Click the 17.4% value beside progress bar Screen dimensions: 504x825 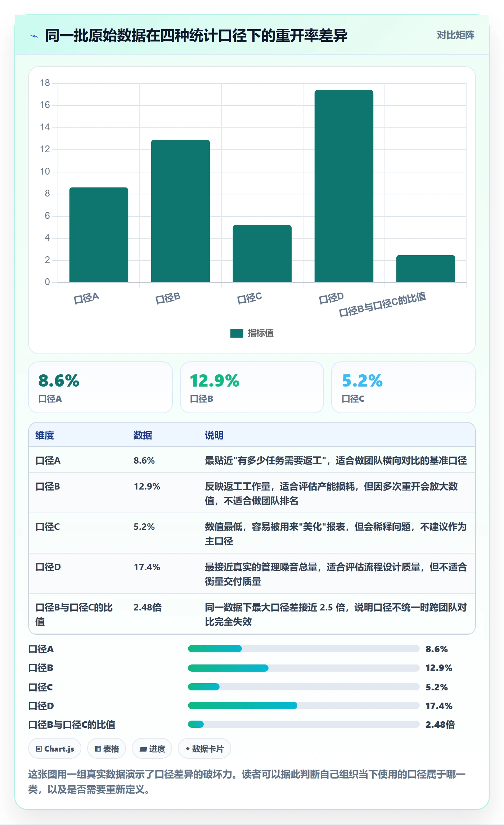point(439,706)
